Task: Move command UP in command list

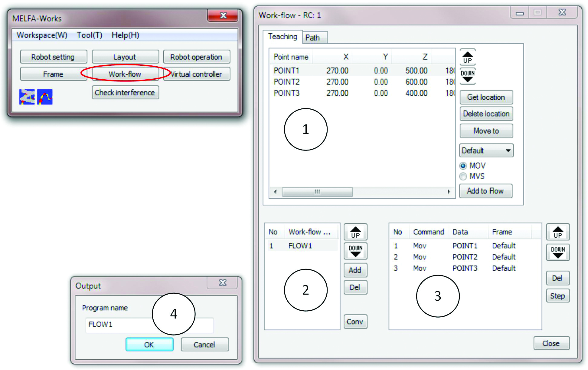Action: point(558,232)
